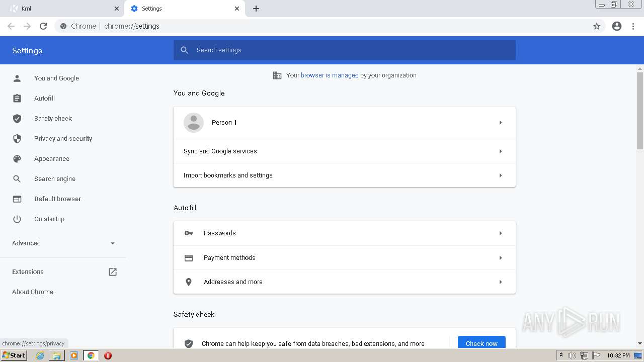The image size is (644, 362).
Task: Close the Krnl tab
Action: click(x=117, y=9)
